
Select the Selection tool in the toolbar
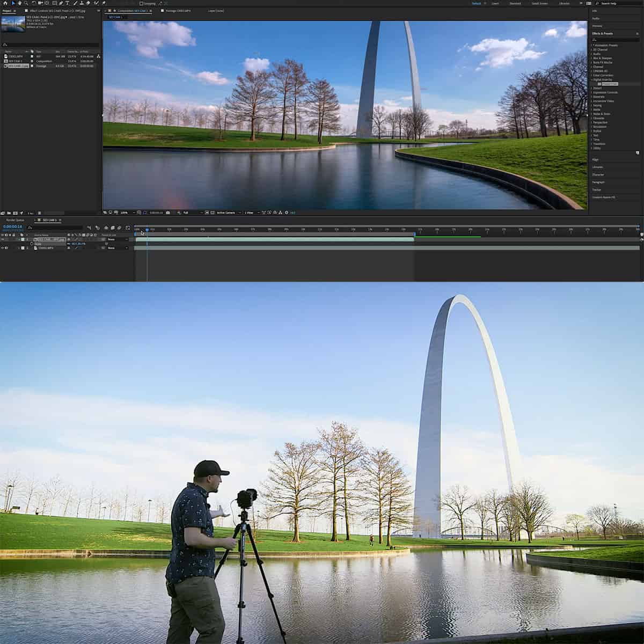click(x=13, y=3)
